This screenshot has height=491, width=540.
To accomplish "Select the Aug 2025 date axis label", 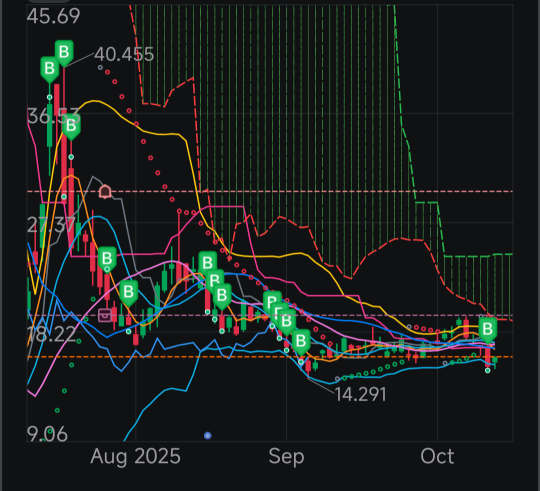I will click(x=135, y=457).
